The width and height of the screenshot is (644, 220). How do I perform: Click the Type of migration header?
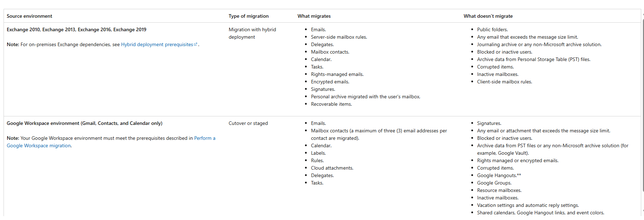tap(249, 16)
